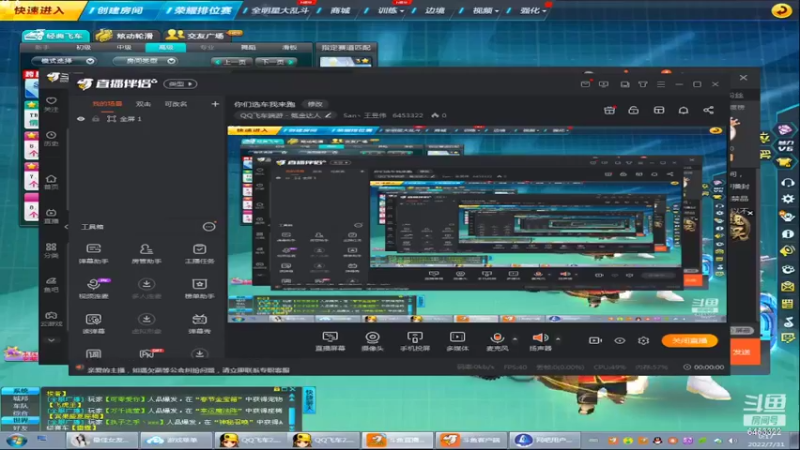The image size is (800, 450).
Task: Click 创建房间 game button
Action: [120, 10]
